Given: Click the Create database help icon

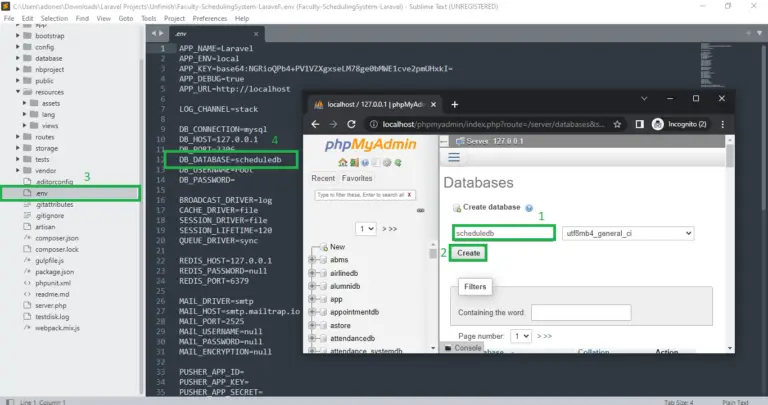Looking at the screenshot, I should (x=529, y=208).
